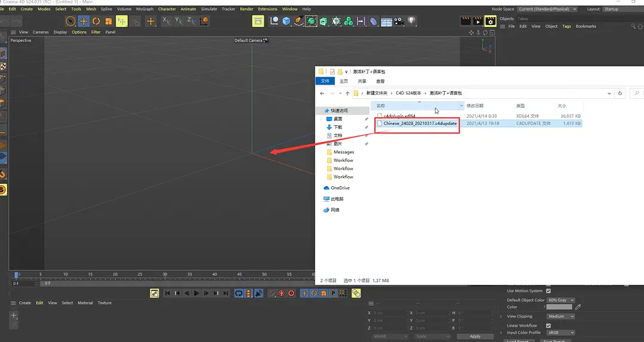The height and width of the screenshot is (342, 644).
Task: Toggle Parameter keyframe channel P icon
Action: (x=334, y=293)
